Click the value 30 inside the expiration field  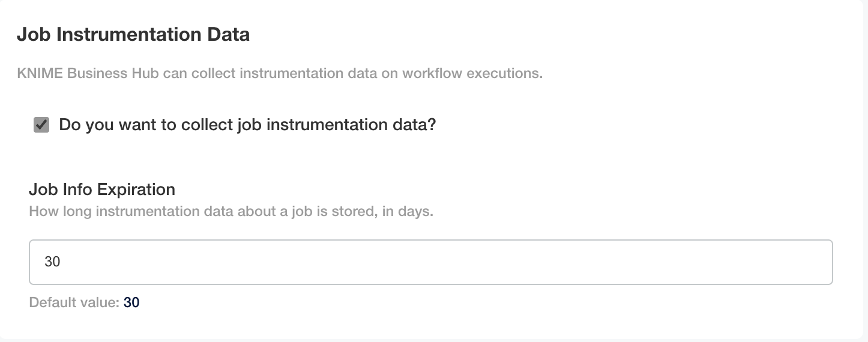(52, 262)
